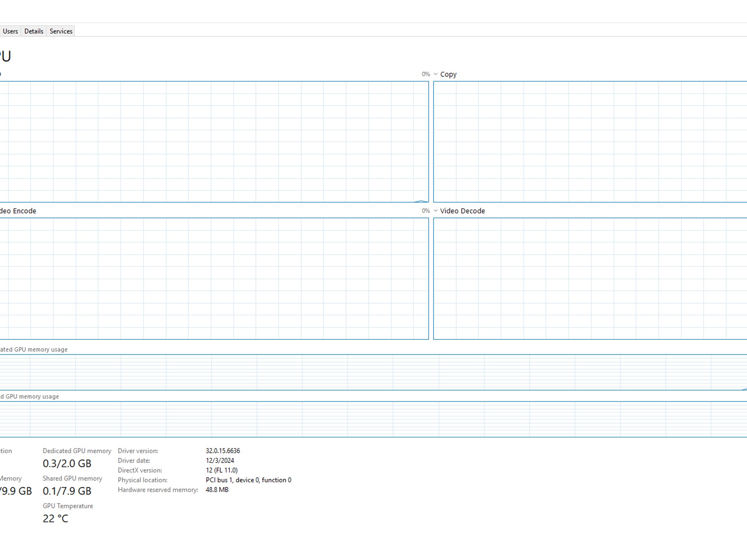Select the driver version value 32.0.15.6636

[x=223, y=451]
